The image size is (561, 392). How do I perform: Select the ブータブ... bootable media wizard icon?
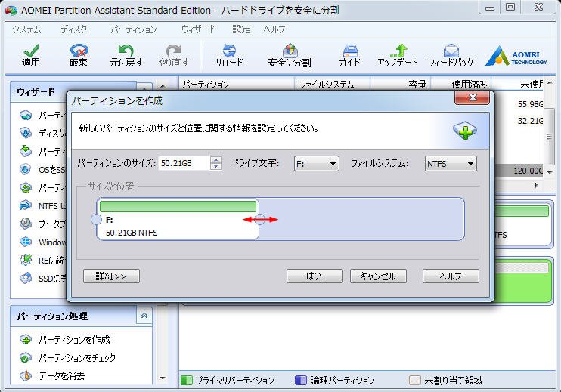click(26, 224)
